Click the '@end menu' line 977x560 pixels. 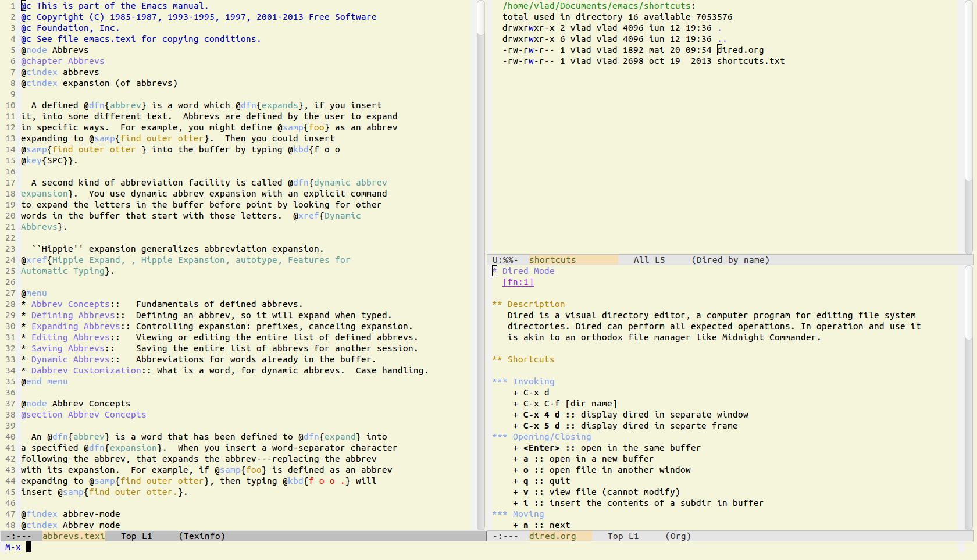44,381
